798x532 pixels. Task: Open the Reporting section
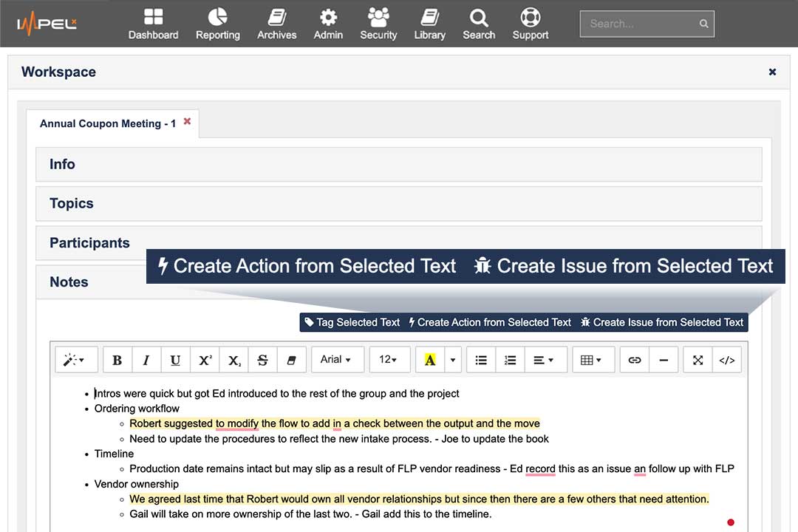[218, 24]
